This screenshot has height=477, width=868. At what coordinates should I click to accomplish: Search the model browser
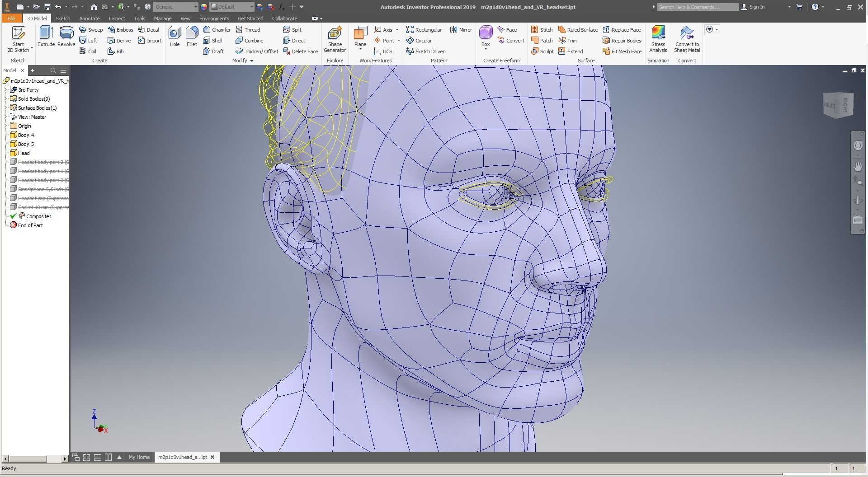pyautogui.click(x=53, y=70)
